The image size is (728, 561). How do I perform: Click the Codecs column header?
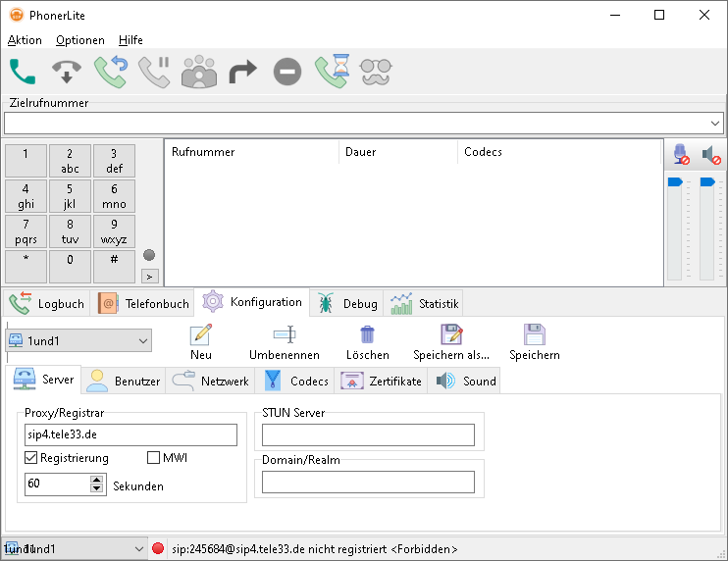point(559,152)
